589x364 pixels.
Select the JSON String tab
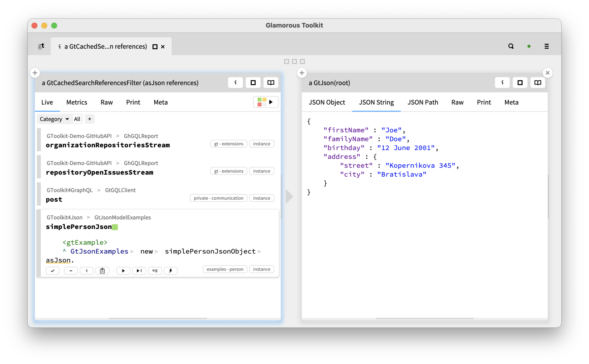coord(376,102)
